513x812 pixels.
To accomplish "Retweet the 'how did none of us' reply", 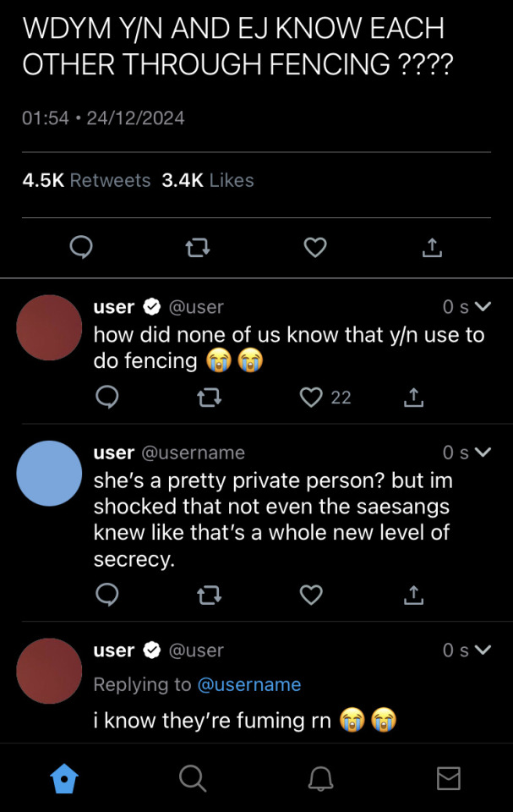I will pyautogui.click(x=209, y=397).
